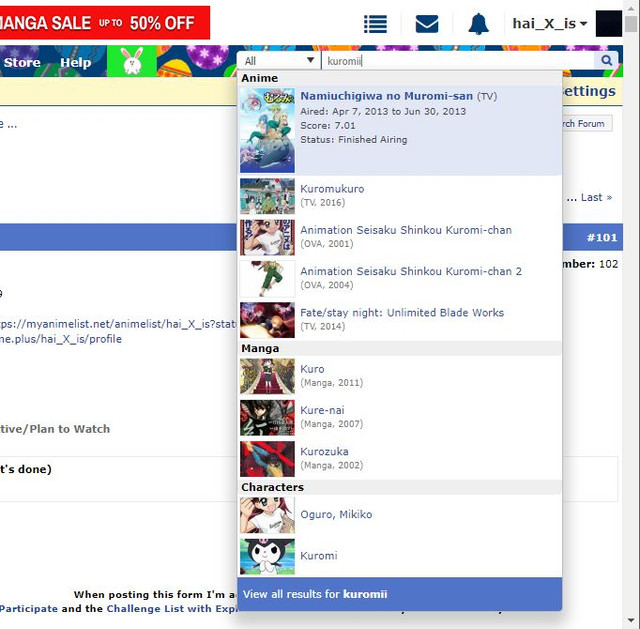Click the kuromii search text field
The height and width of the screenshot is (629, 640).
pos(458,61)
